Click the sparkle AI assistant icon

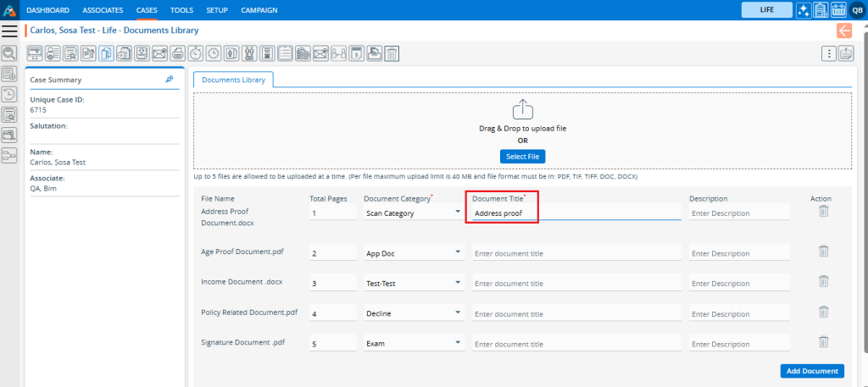pos(803,10)
